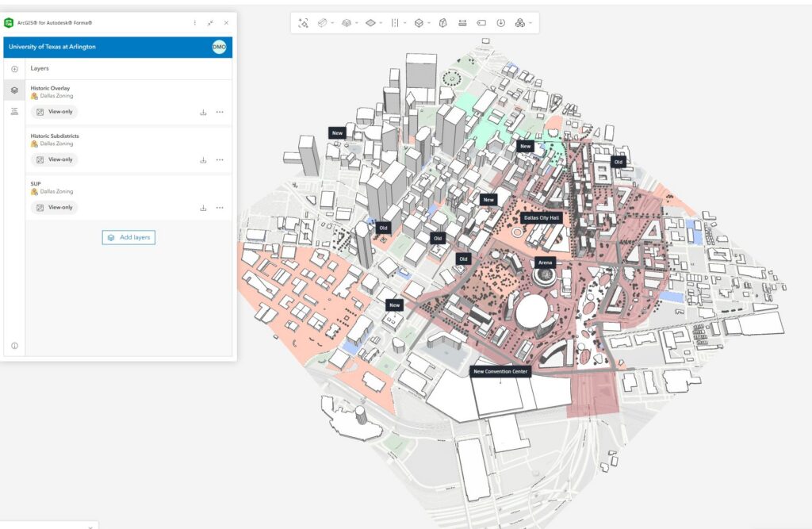
Task: Click the plus icon in the panel sidebar
Action: click(14, 69)
